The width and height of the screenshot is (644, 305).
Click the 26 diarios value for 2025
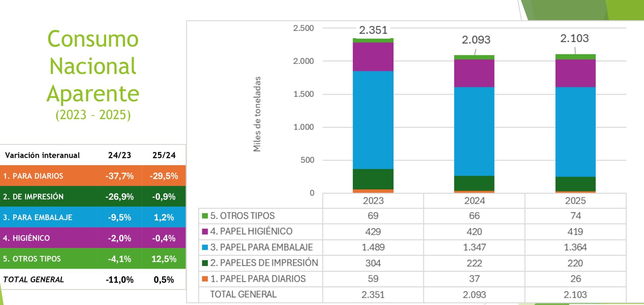(x=576, y=279)
